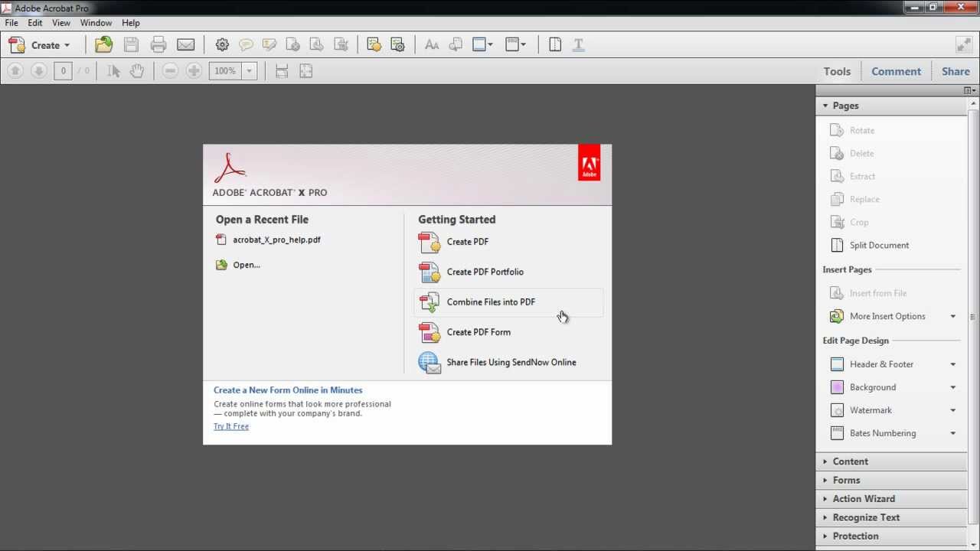Screen dimensions: 980x551
Task: Click the Create PDF Form toolbar icon
Action: point(374,44)
